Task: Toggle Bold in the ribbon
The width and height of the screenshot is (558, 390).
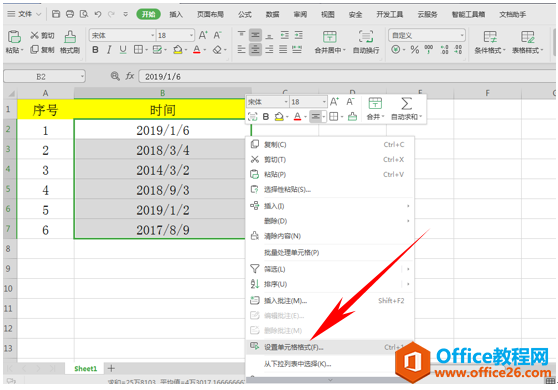Action: click(95, 50)
